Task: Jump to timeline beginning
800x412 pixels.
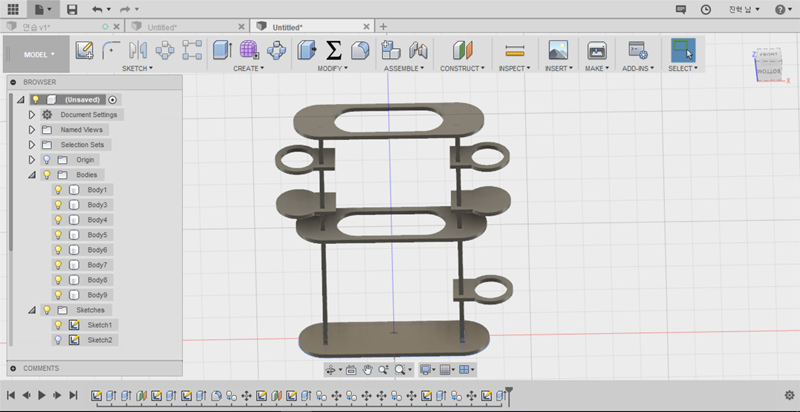Action: [10, 395]
